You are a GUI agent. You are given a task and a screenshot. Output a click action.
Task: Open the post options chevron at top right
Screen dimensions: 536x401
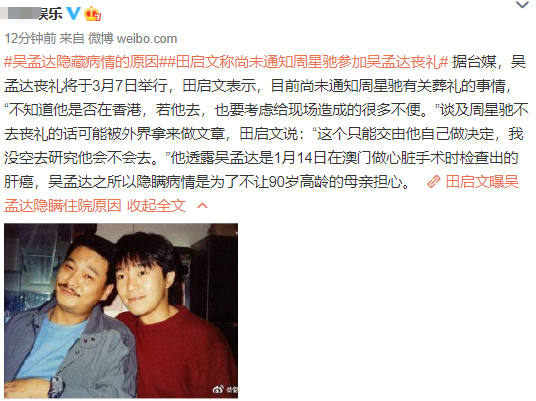point(522,5)
